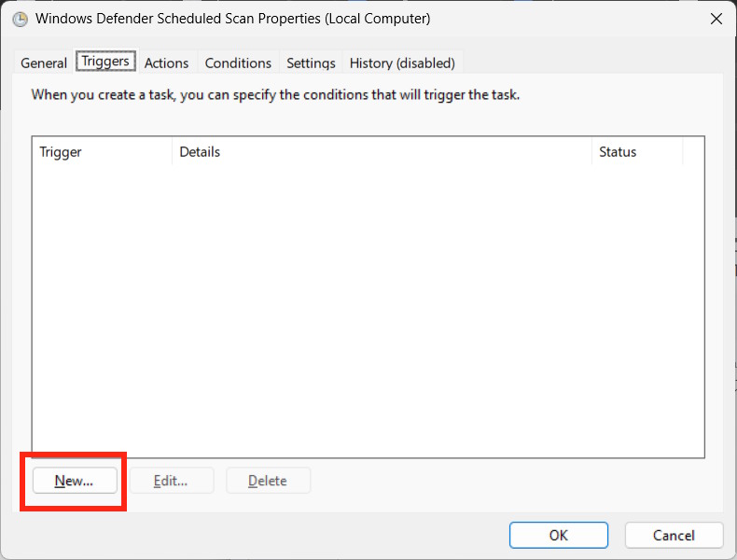Viewport: 737px width, 560px height.
Task: Click the blank header right of Status
Action: 693,152
